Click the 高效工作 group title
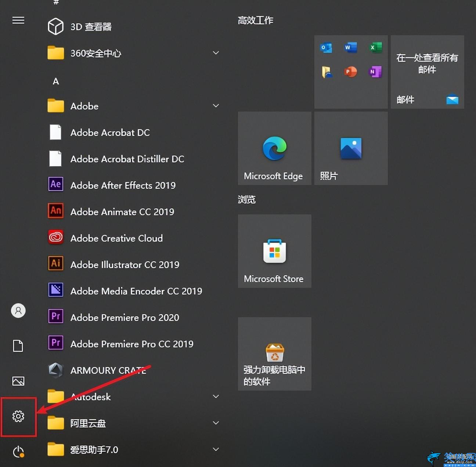Image resolution: width=476 pixels, height=467 pixels. click(255, 20)
